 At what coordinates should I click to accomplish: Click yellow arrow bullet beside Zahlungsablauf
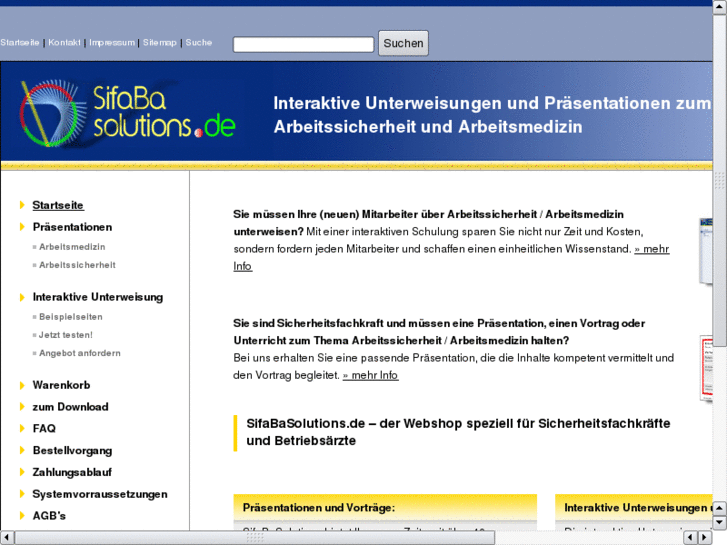22,472
